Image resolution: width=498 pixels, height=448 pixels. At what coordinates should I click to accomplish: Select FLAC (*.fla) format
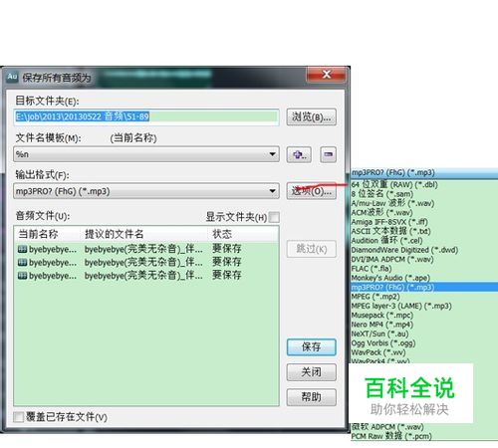424,268
